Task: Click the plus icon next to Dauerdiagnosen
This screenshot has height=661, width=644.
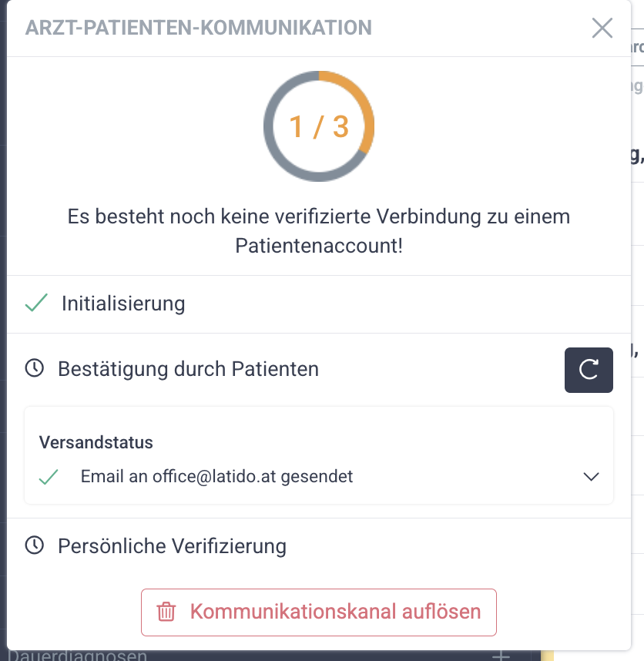Action: tap(501, 656)
